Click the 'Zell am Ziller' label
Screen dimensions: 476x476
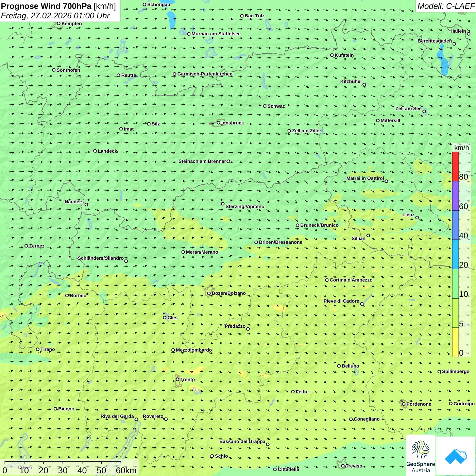pos(306,131)
